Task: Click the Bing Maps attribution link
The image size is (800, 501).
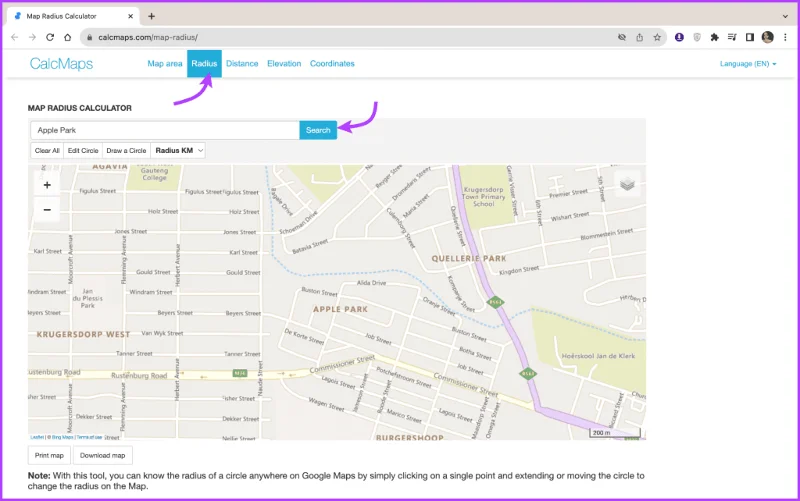Action: [x=62, y=437]
